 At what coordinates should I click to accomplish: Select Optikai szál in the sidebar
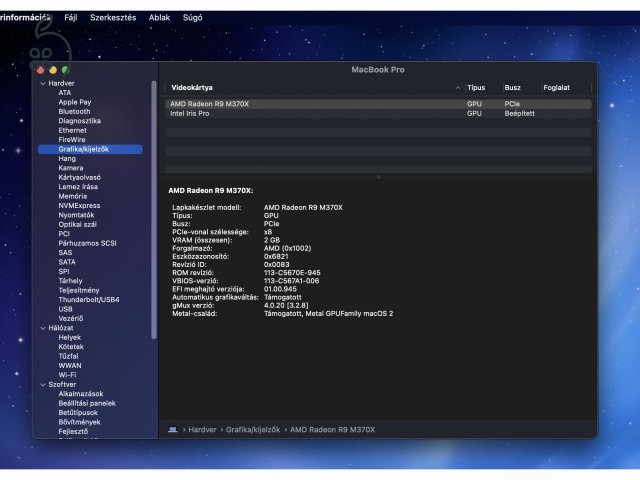[78, 224]
